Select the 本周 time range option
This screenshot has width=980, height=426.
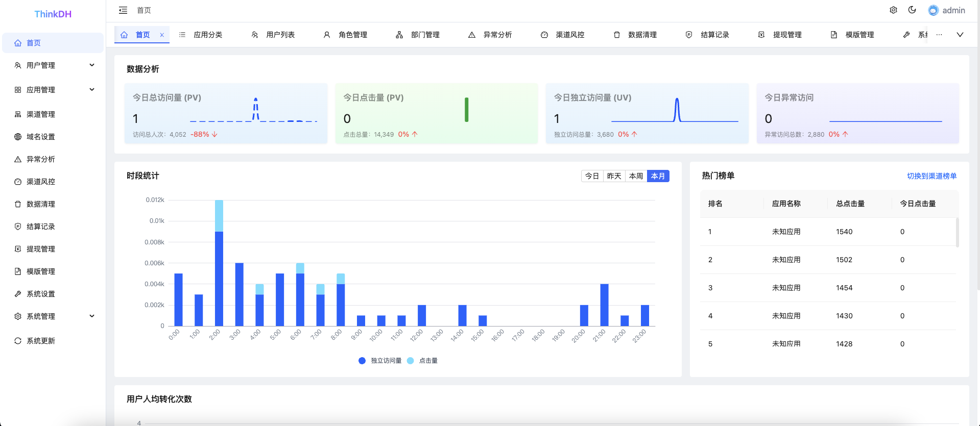[x=636, y=176]
